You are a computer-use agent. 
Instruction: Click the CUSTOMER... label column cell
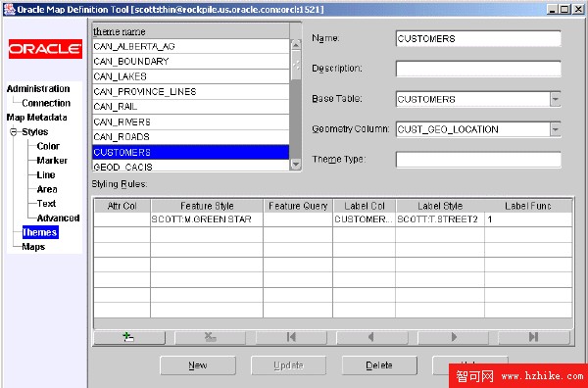tap(365, 219)
